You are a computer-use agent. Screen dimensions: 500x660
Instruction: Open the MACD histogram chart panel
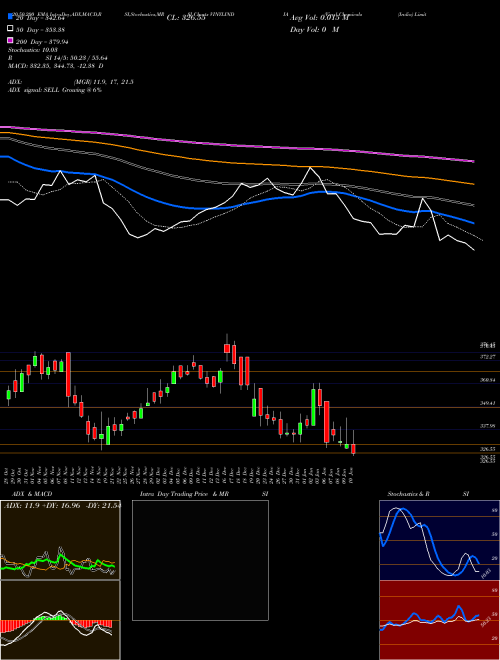coord(60,620)
